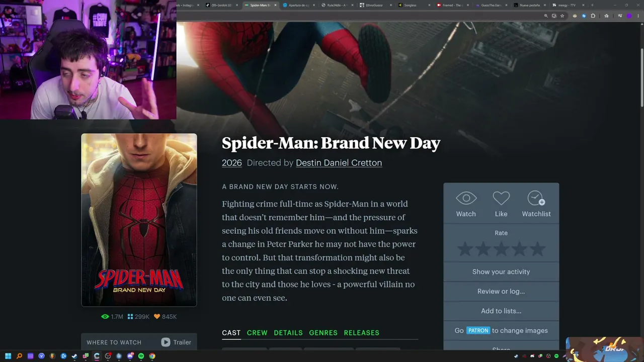Open director Destin Daniel Cretton's page
644x362 pixels.
pyautogui.click(x=339, y=163)
